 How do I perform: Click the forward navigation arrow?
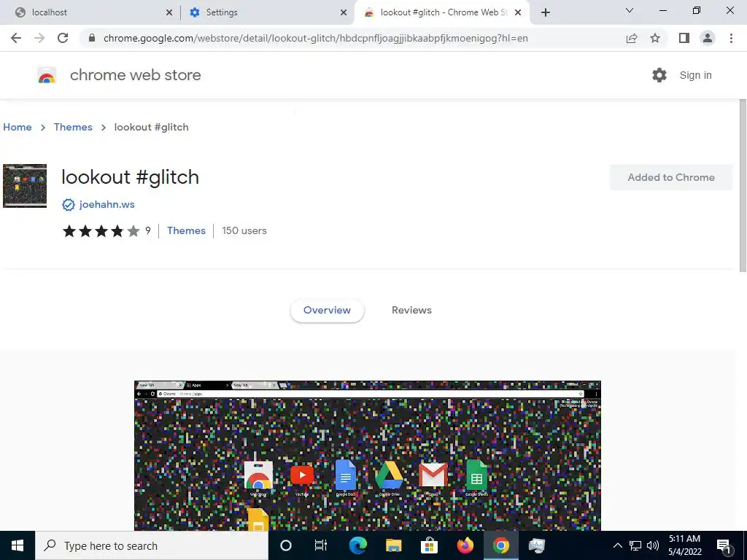(39, 38)
